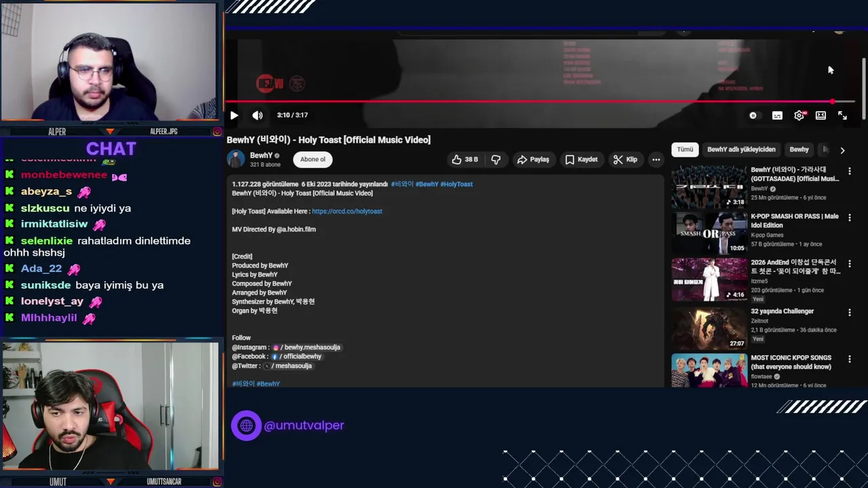Open options menu for 32 yaşında Challenger
The height and width of the screenshot is (488, 868).
(x=849, y=312)
